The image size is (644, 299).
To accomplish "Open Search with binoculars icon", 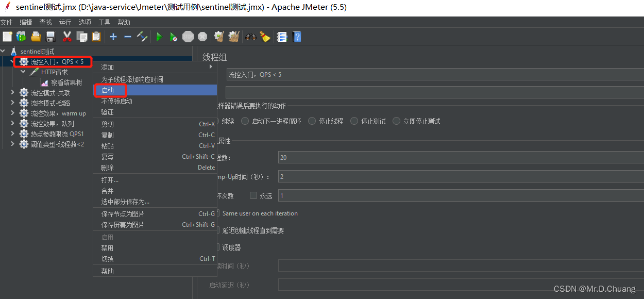I will click(251, 37).
